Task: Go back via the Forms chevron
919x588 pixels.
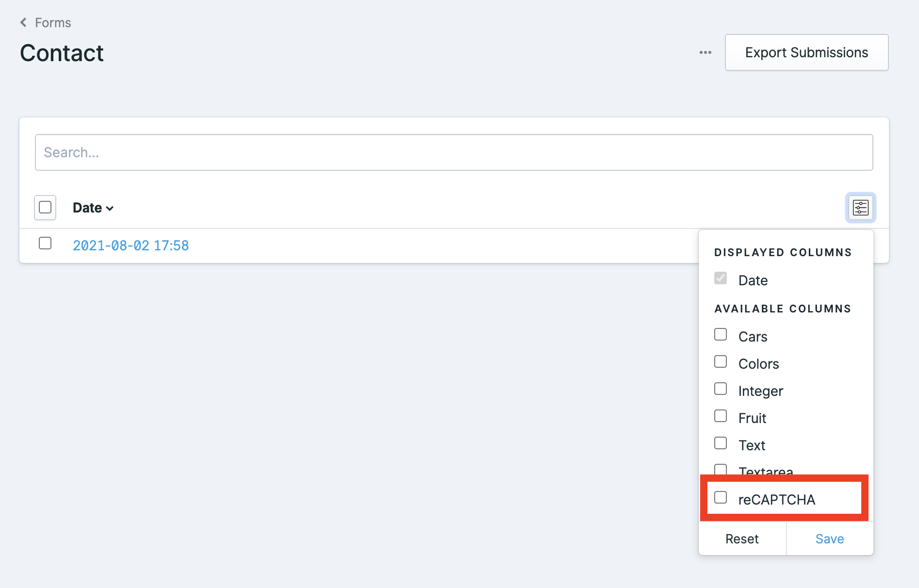Action: click(x=23, y=22)
